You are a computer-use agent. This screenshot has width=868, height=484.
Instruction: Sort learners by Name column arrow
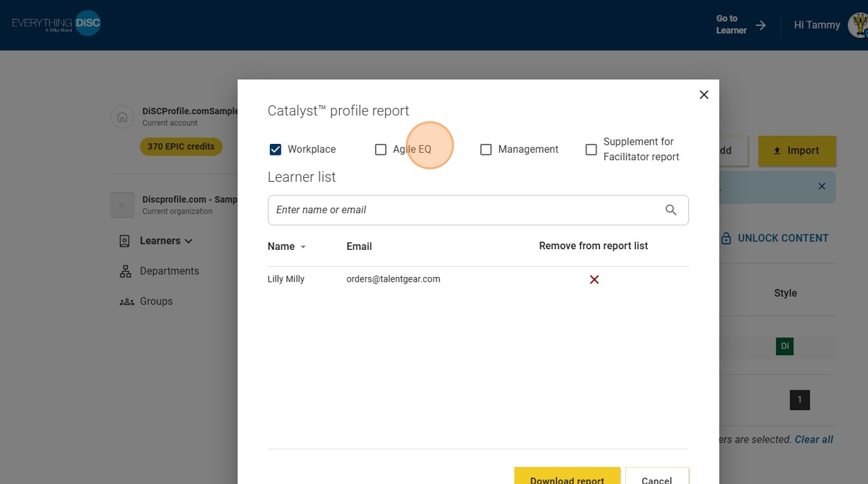tap(303, 246)
